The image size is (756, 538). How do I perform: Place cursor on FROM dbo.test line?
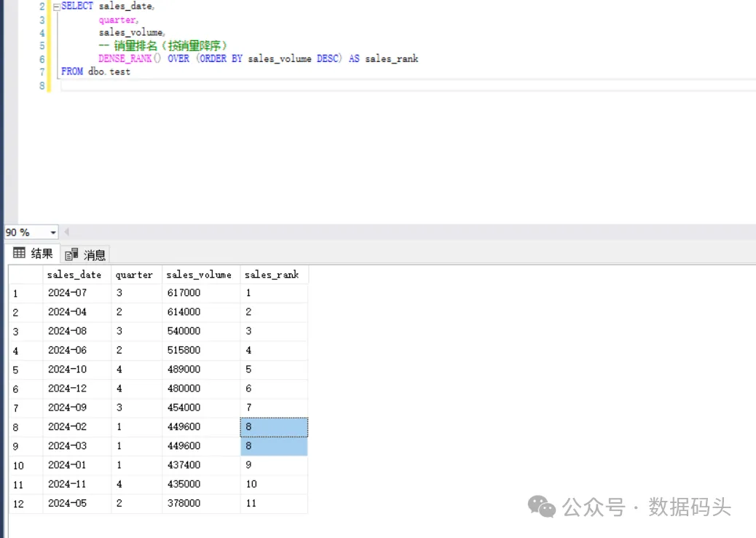95,71
